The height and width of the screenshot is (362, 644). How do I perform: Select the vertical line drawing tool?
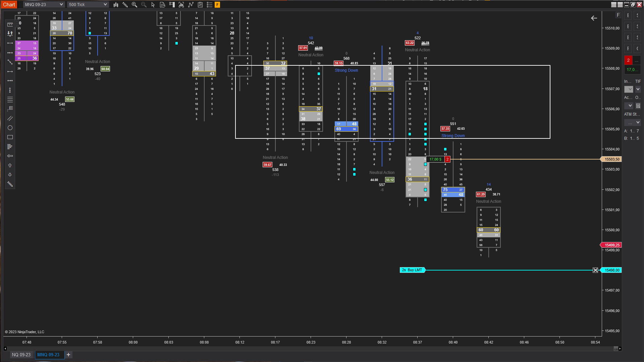10,90
